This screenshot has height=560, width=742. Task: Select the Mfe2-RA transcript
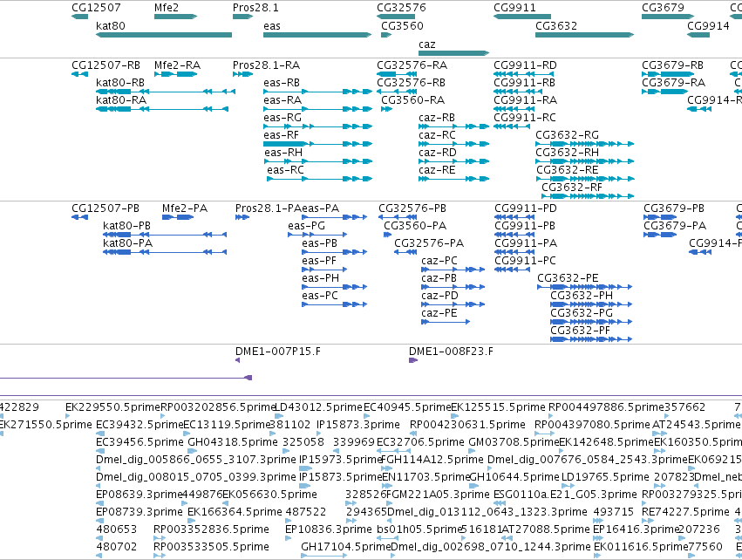[175, 74]
